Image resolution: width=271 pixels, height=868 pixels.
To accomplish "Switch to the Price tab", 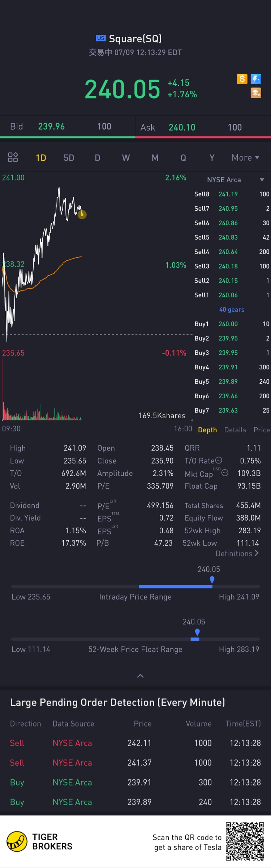I will 262,430.
